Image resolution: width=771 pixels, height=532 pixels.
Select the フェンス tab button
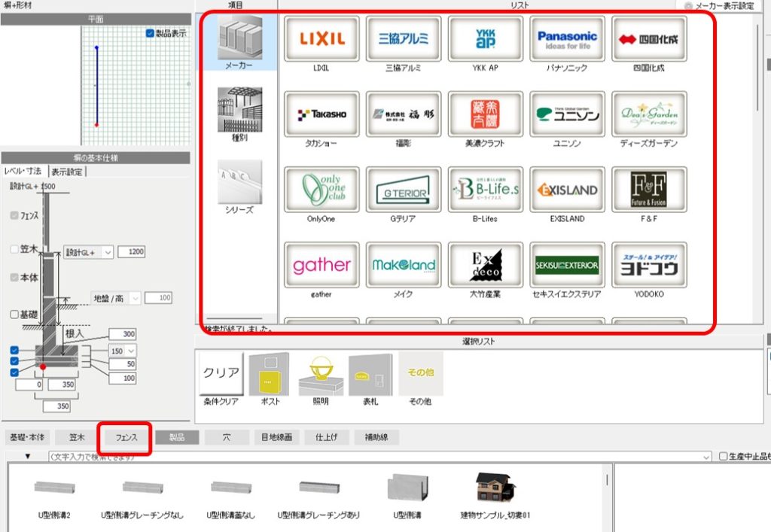(125, 437)
